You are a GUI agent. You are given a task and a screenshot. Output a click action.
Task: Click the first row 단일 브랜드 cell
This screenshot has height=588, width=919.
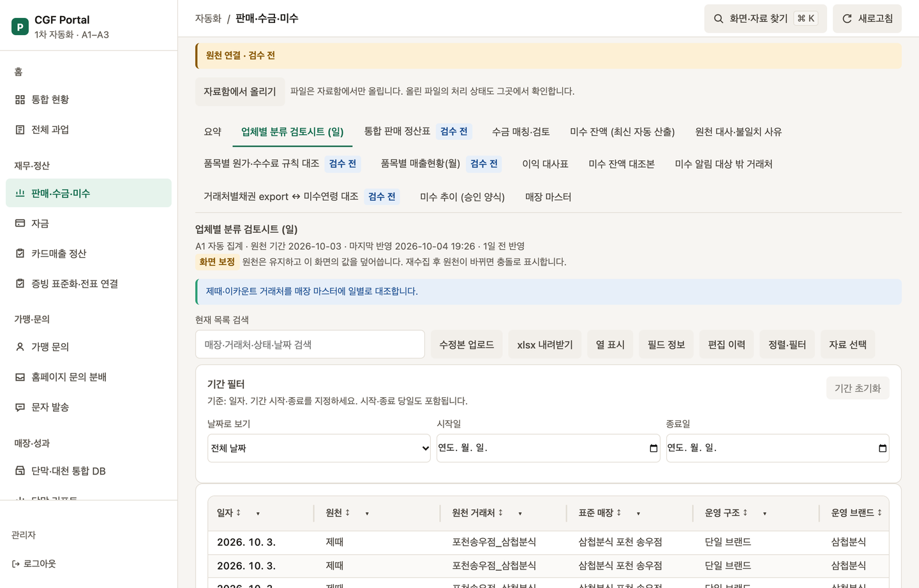coord(728,542)
